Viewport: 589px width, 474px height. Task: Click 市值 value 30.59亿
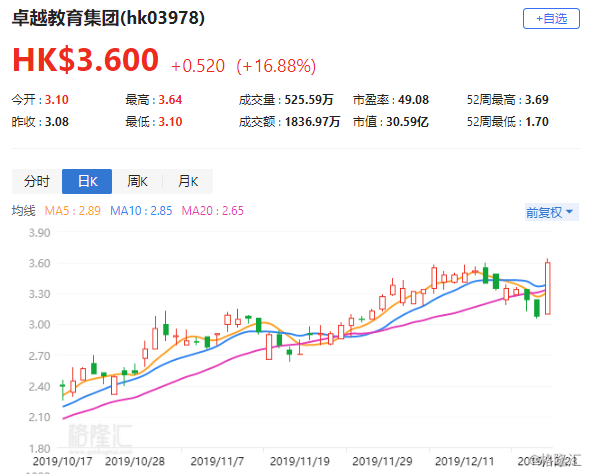407,122
